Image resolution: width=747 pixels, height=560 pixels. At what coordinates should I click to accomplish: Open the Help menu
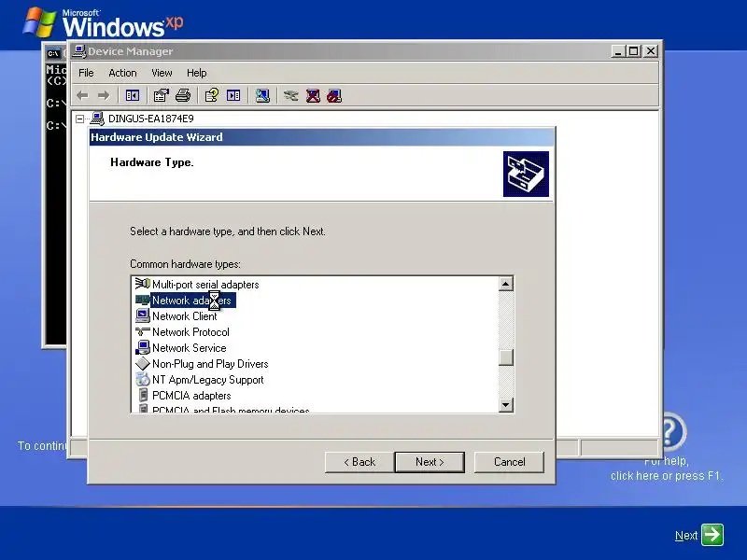tap(196, 73)
